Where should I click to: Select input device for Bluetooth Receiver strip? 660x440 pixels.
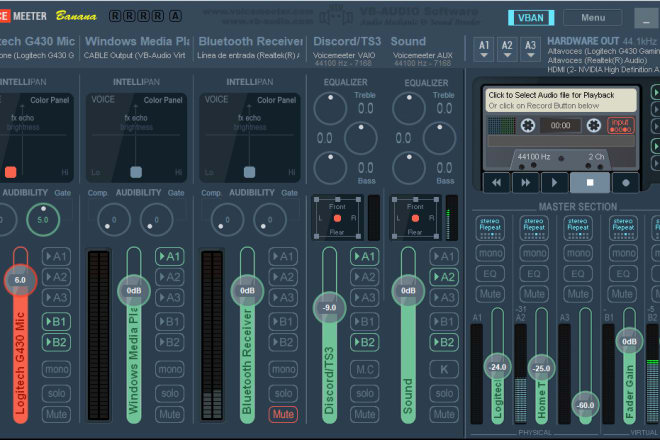point(249,55)
